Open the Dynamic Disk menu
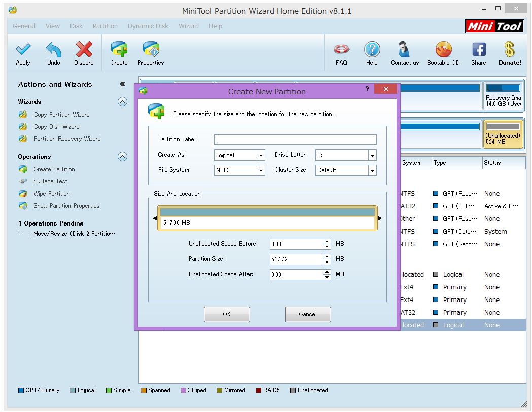The width and height of the screenshot is (532, 412). 148,26
